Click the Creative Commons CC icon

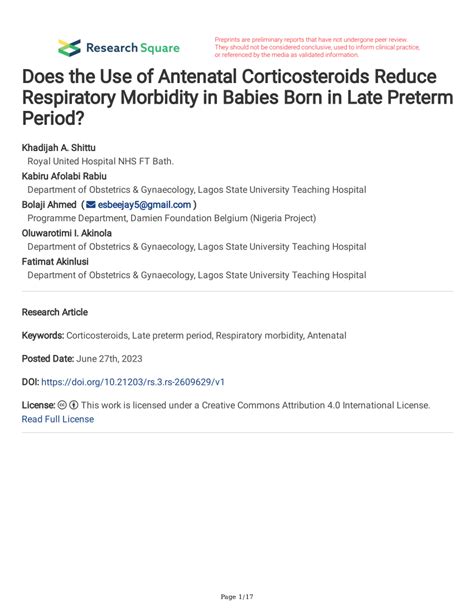pyautogui.click(x=62, y=405)
